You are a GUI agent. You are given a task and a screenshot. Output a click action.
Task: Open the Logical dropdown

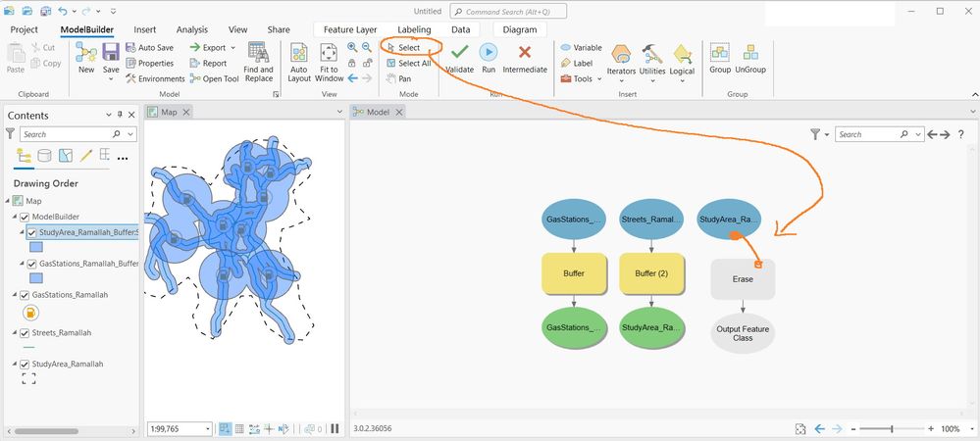pos(682,80)
